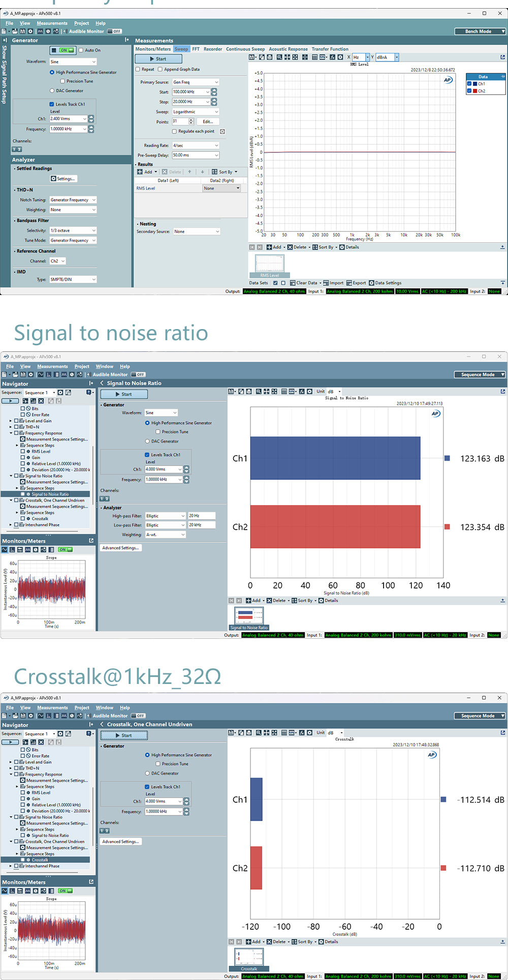Uncheck Ch2 in the Data legend
The width and height of the screenshot is (508, 980).
click(469, 91)
